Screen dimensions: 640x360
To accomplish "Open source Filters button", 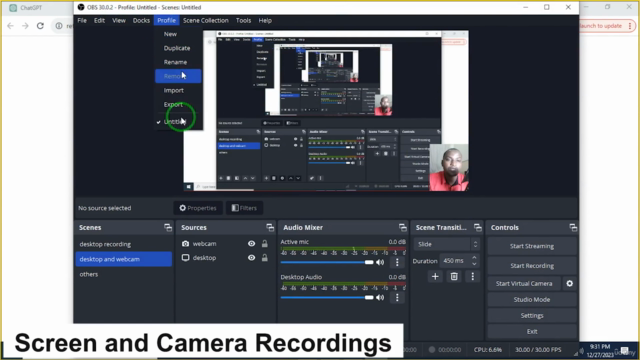I will pos(244,208).
